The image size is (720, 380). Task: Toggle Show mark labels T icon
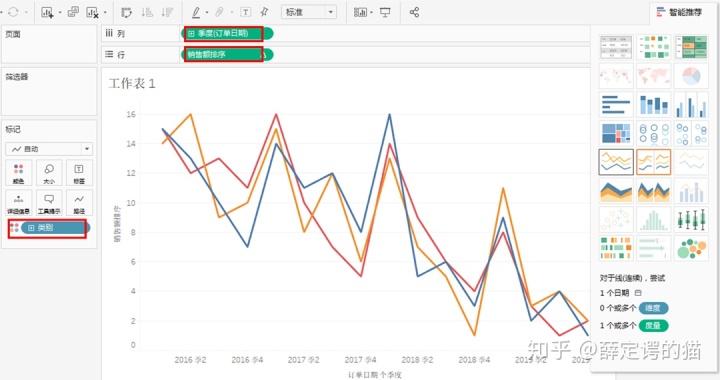246,12
